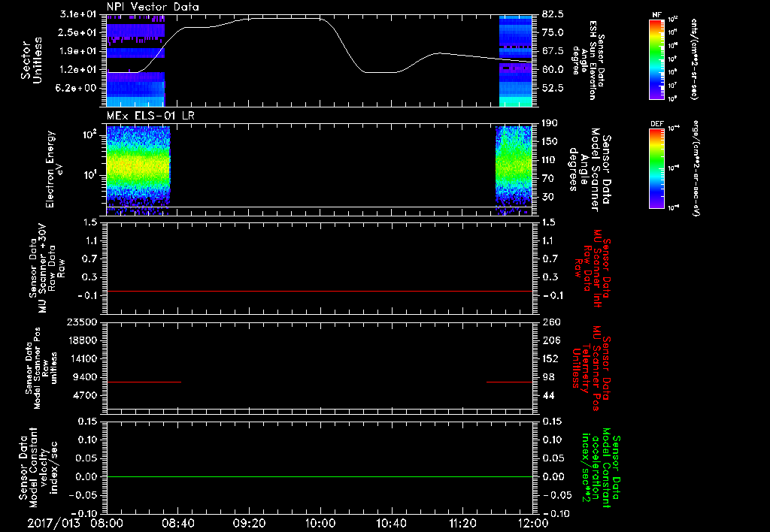Click the DEF unit label beside the color bar

pos(696,168)
